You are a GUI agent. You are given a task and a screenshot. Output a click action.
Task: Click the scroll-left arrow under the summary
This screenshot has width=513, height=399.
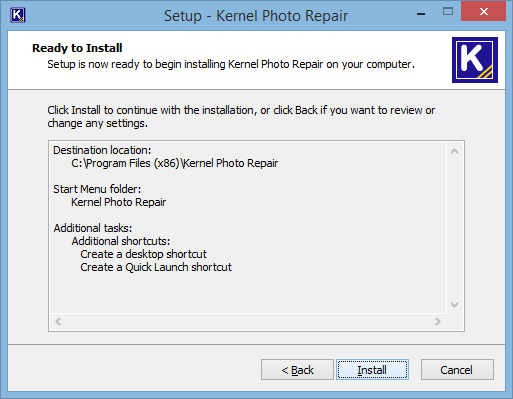point(58,321)
